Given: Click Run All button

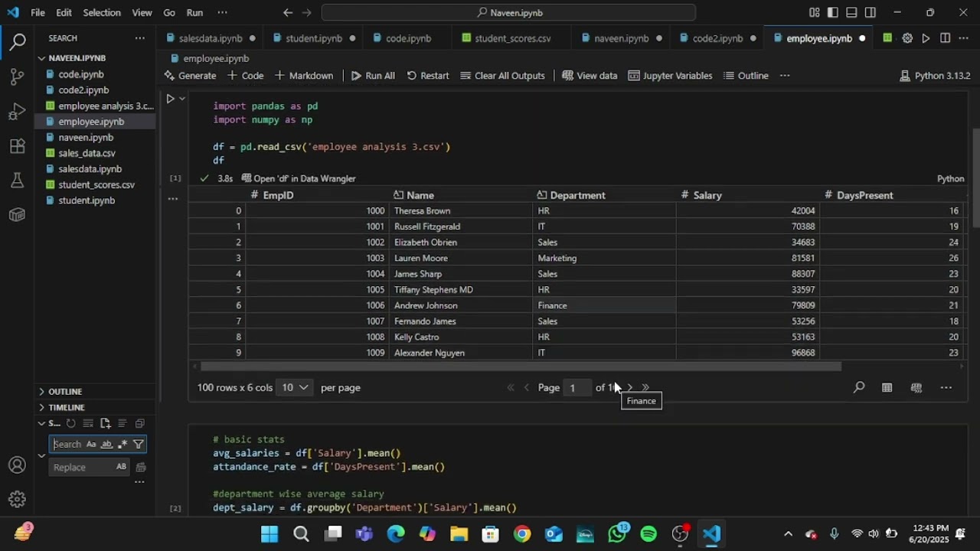Looking at the screenshot, I should pyautogui.click(x=373, y=76).
